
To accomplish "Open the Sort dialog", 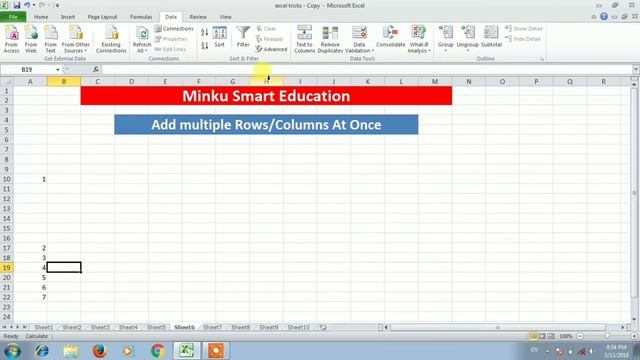I will 220,37.
